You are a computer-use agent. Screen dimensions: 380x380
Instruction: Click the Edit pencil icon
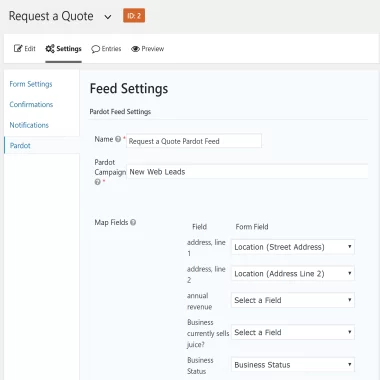[x=18, y=49]
